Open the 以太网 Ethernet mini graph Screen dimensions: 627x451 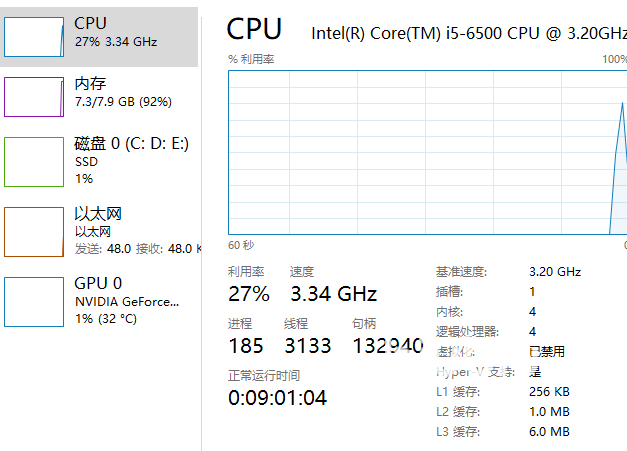[x=35, y=232]
